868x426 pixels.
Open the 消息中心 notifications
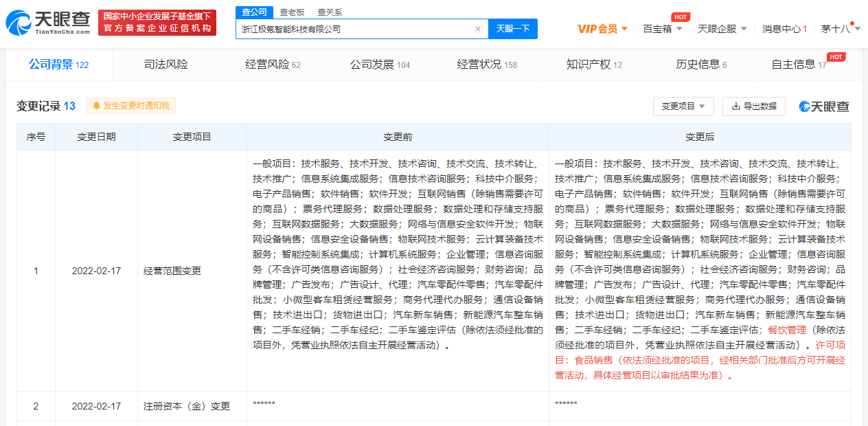tap(784, 29)
